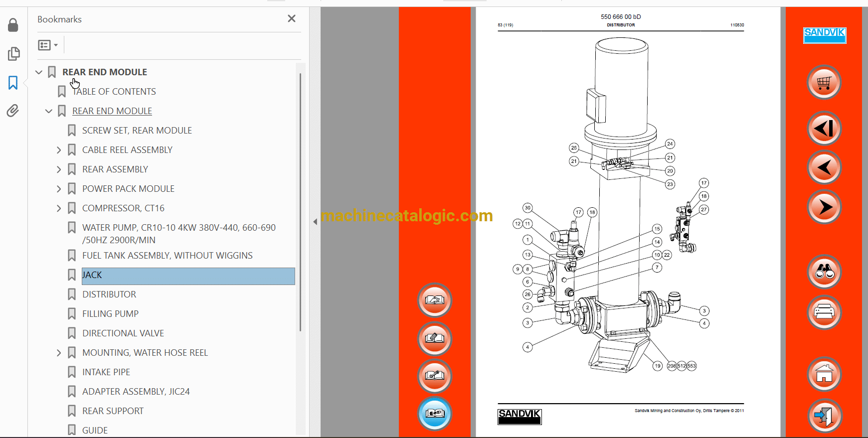This screenshot has width=868, height=438.
Task: Jump to first page with bar-arrow button
Action: (824, 128)
